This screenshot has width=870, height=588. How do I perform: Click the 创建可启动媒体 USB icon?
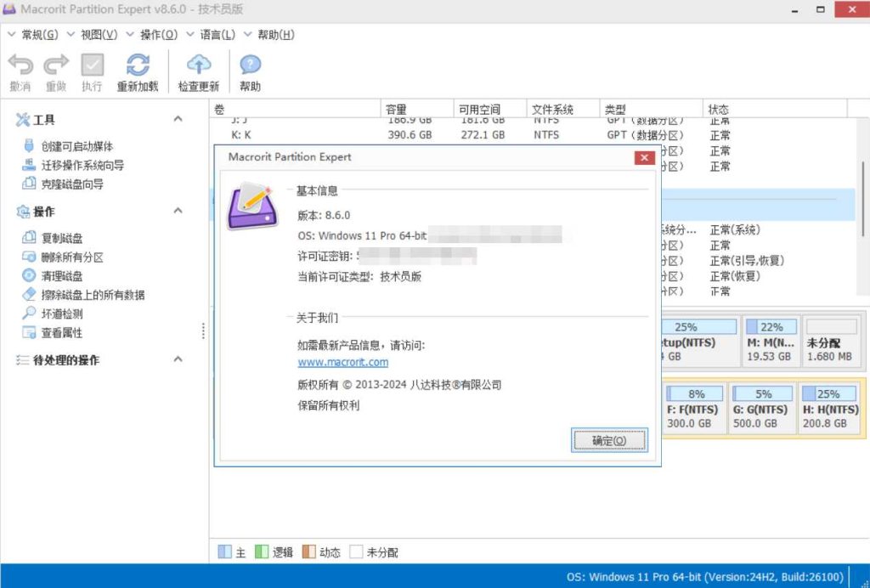click(x=29, y=146)
